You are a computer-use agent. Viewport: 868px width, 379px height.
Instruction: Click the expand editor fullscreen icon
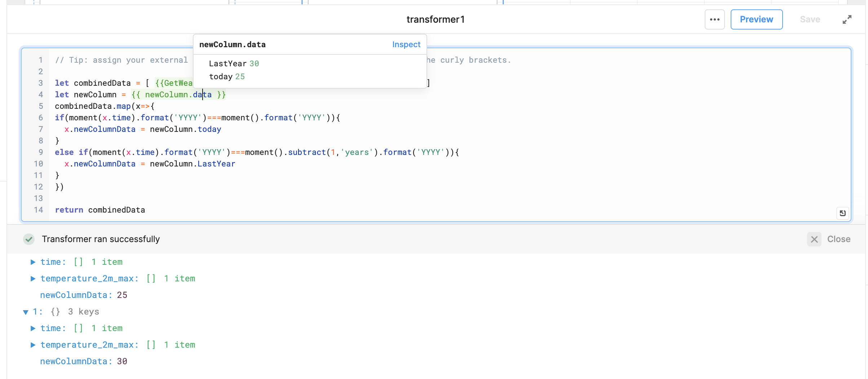(x=847, y=19)
